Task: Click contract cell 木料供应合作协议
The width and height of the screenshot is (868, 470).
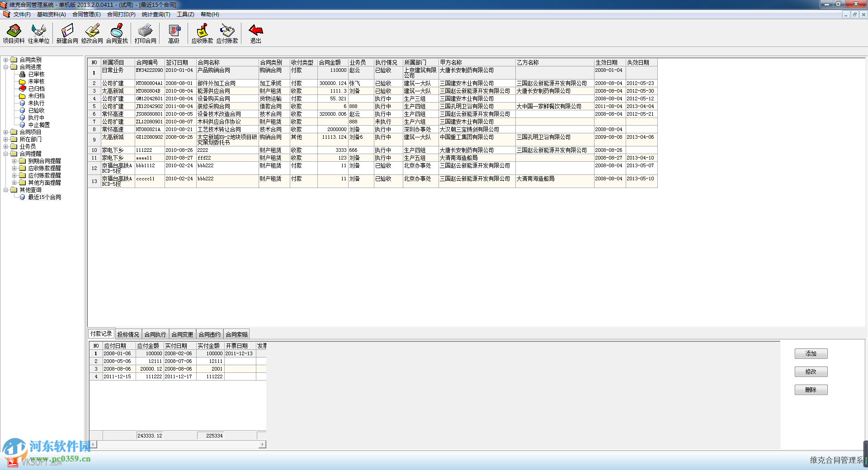Action: point(227,122)
